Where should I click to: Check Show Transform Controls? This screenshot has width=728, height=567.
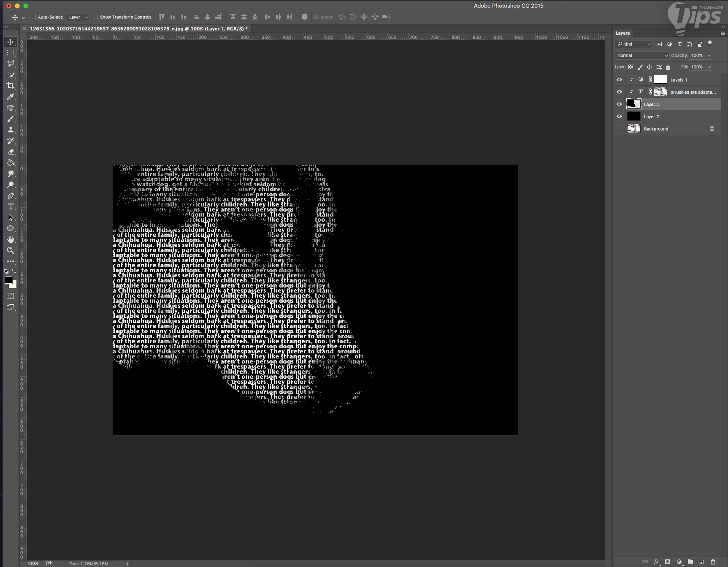pos(96,17)
